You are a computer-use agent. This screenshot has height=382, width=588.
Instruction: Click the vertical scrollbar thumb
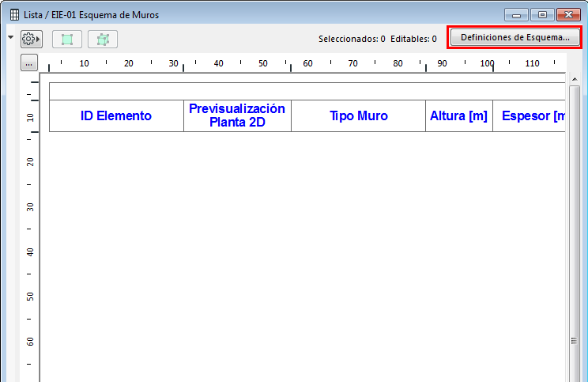coord(574,233)
